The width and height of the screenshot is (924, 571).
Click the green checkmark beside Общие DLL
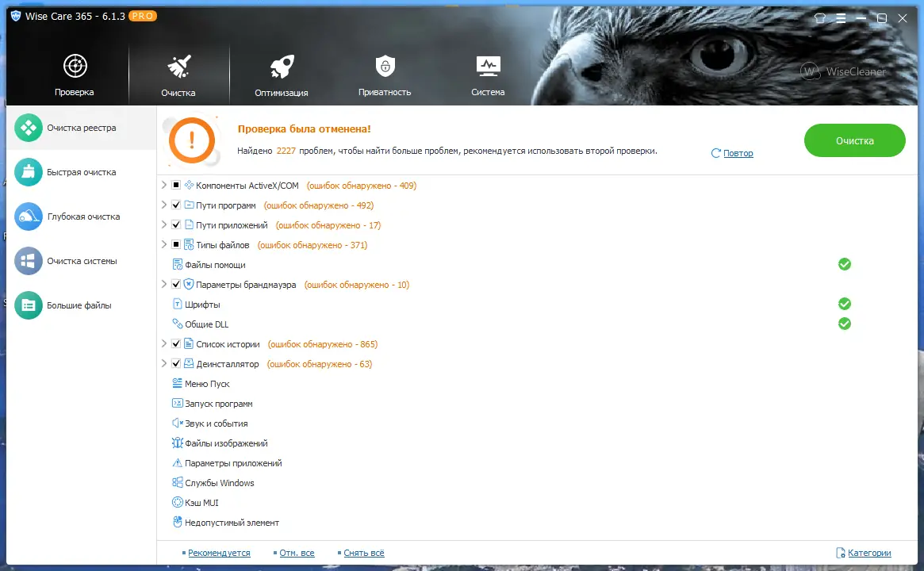tap(845, 324)
